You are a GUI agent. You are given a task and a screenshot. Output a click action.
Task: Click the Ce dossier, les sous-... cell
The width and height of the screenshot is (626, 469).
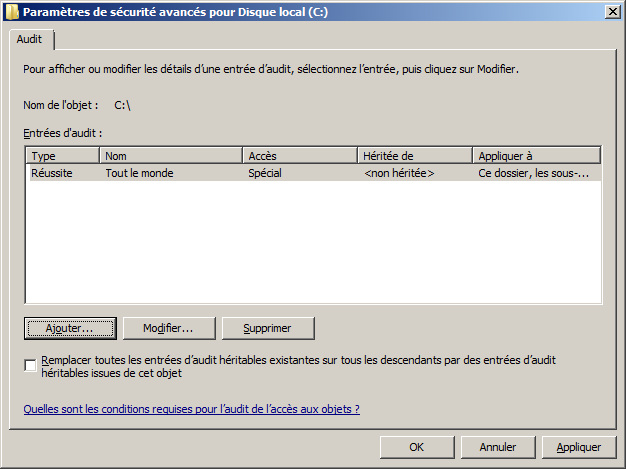tap(533, 173)
